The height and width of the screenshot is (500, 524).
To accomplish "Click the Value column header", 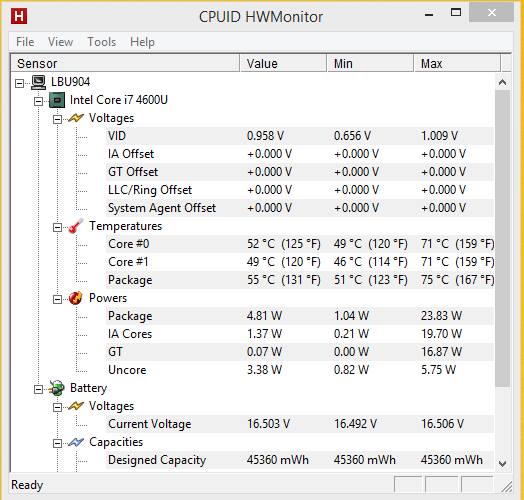I will pos(283,64).
